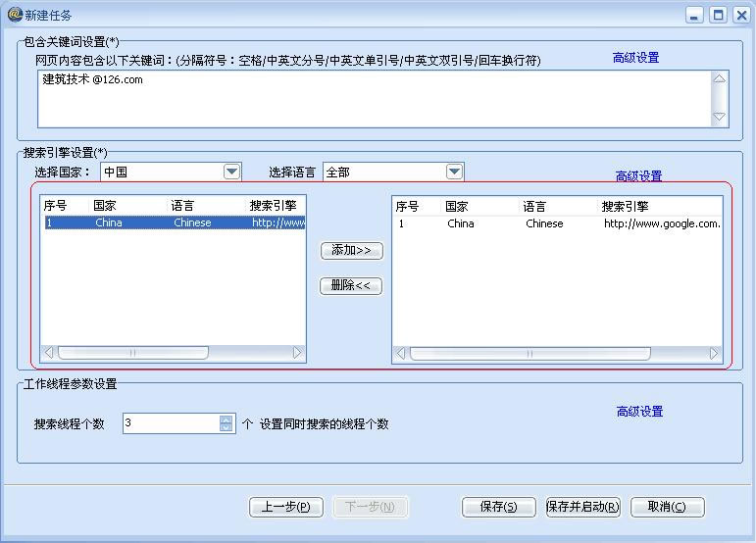Viewport: 756px width, 543px height.
Task: Click 高级设置 link in search engine settings
Action: point(638,175)
